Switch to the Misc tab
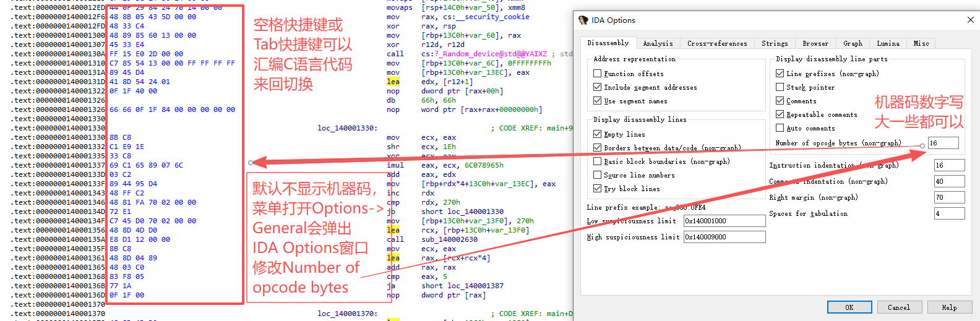This screenshot has height=321, width=980. (921, 43)
